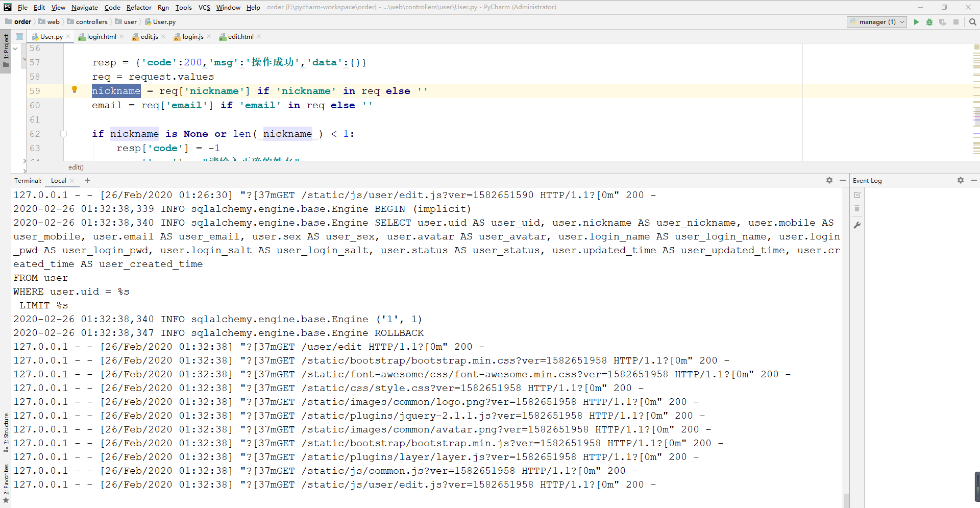Click 'request.values' on line 58
980x508 pixels.
click(171, 77)
